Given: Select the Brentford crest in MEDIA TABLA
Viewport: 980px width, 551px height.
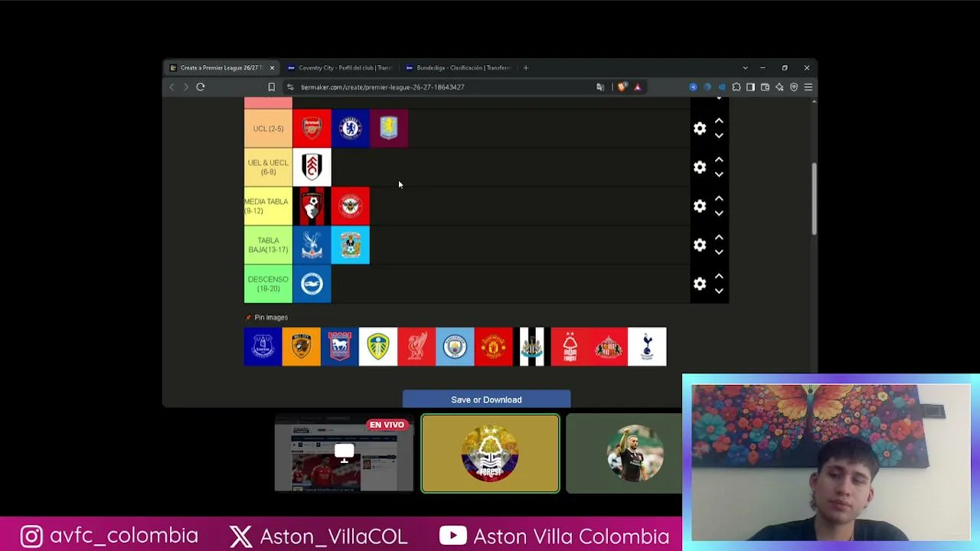Looking at the screenshot, I should tap(350, 207).
